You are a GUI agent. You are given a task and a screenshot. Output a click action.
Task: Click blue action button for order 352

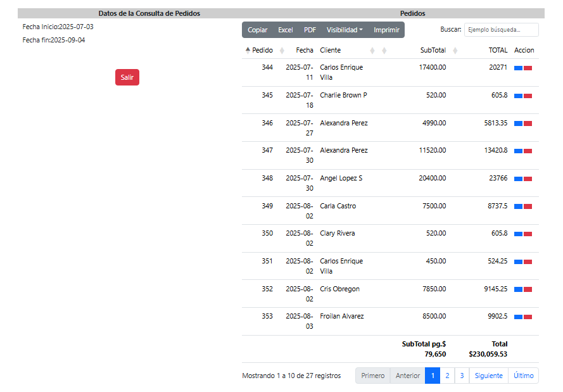pyautogui.click(x=518, y=289)
